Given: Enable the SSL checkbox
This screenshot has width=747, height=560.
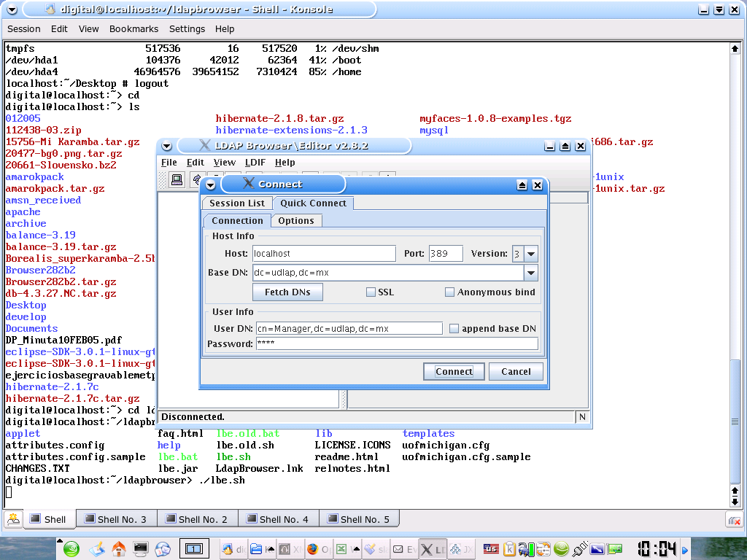Looking at the screenshot, I should coord(371,292).
